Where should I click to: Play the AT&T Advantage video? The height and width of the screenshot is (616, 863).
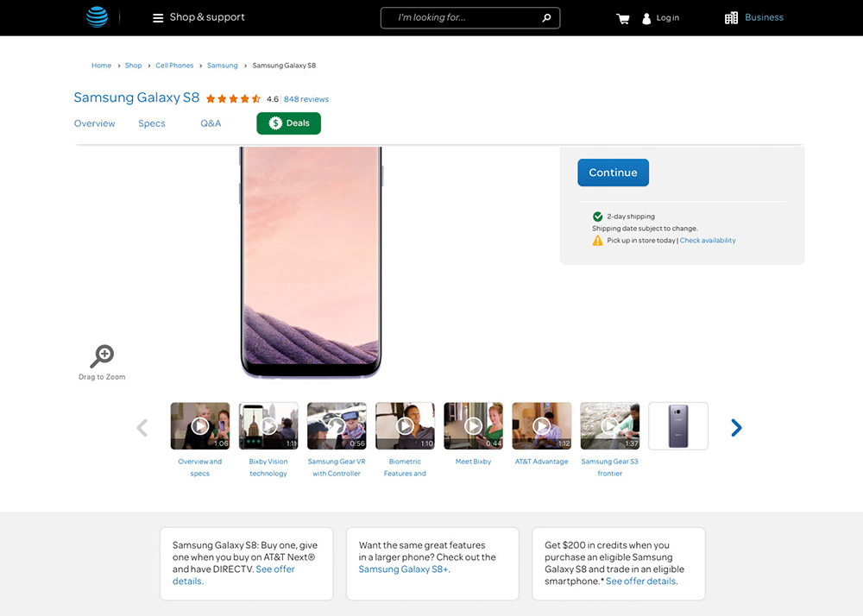pos(542,425)
